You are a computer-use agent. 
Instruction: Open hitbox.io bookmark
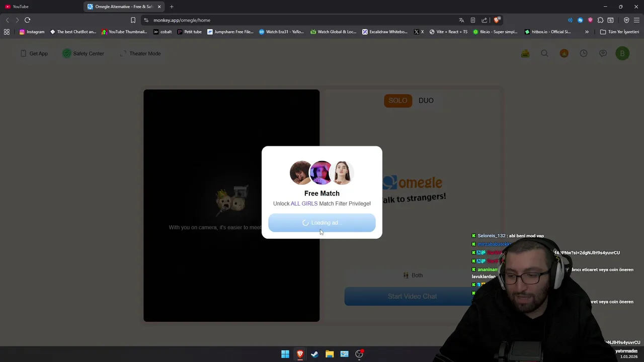(x=547, y=32)
